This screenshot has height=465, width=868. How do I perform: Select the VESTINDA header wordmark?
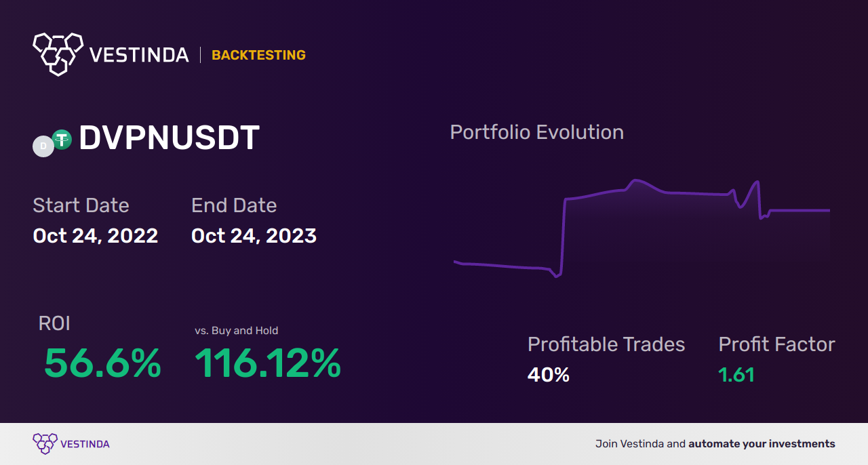click(140, 55)
